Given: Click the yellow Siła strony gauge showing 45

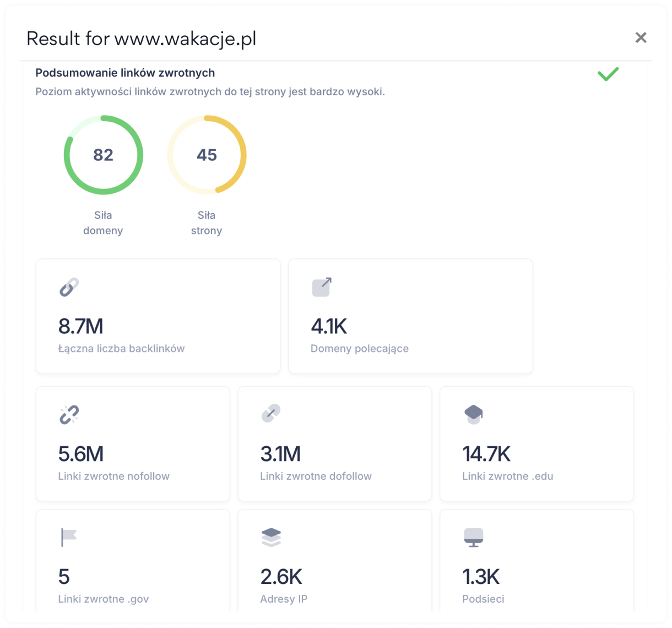Looking at the screenshot, I should pos(207,155).
